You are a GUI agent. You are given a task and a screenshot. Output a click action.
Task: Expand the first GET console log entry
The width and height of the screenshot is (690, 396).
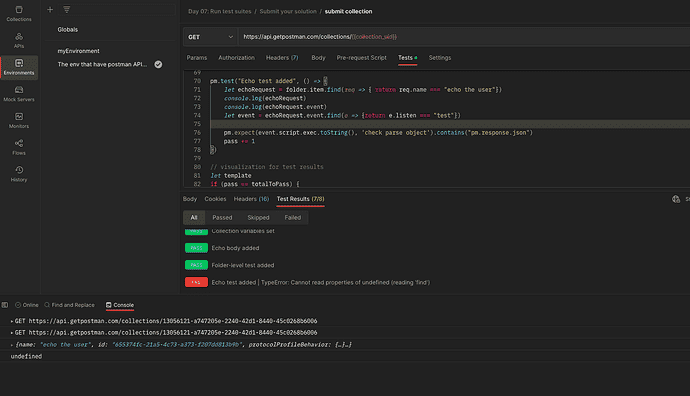(11, 321)
